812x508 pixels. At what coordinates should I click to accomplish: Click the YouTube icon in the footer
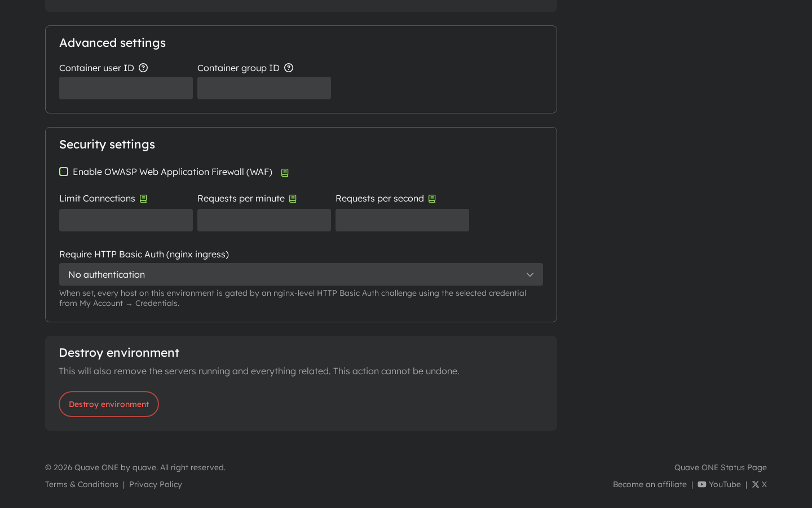click(x=701, y=484)
